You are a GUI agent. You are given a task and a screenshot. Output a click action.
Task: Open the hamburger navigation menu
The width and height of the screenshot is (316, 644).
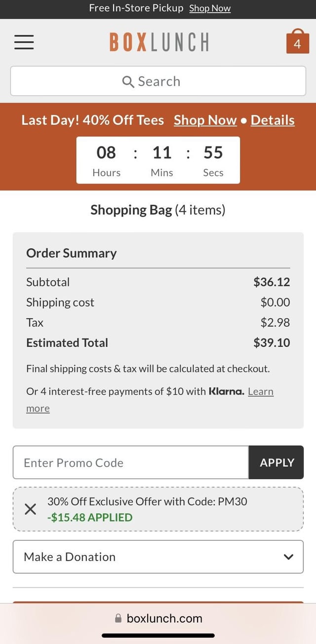tap(24, 42)
